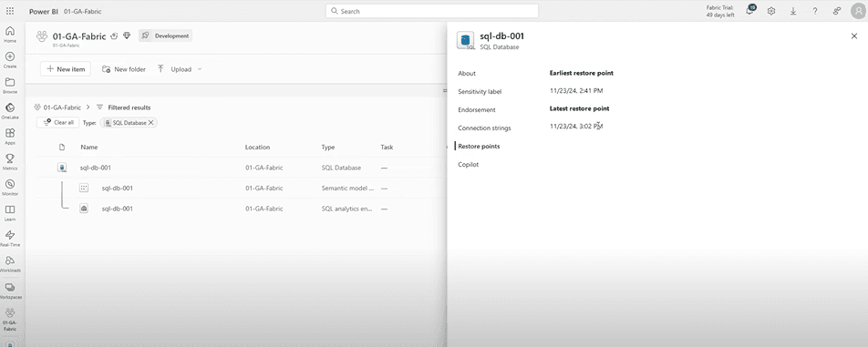Open Real-Time in the left navigation
The image size is (868, 347).
click(10, 238)
